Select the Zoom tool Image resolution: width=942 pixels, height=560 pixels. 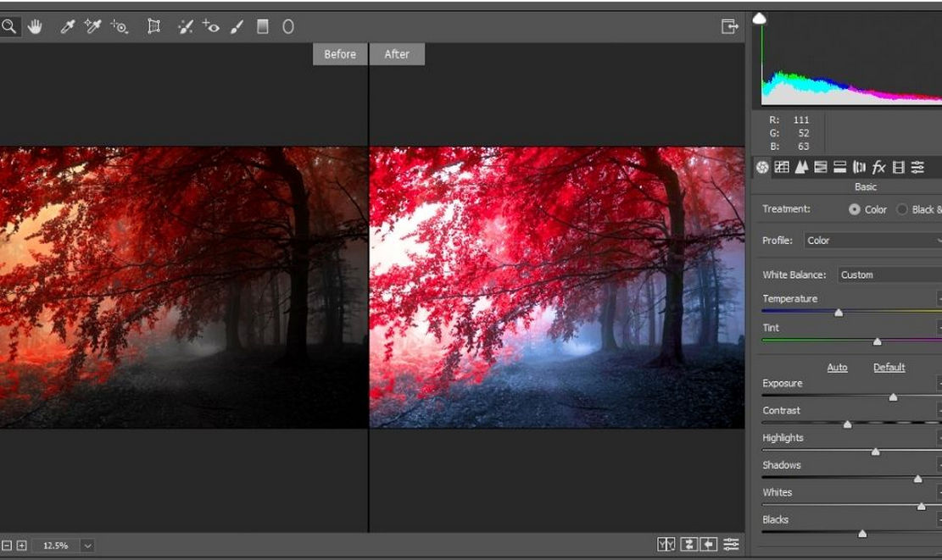(x=9, y=26)
